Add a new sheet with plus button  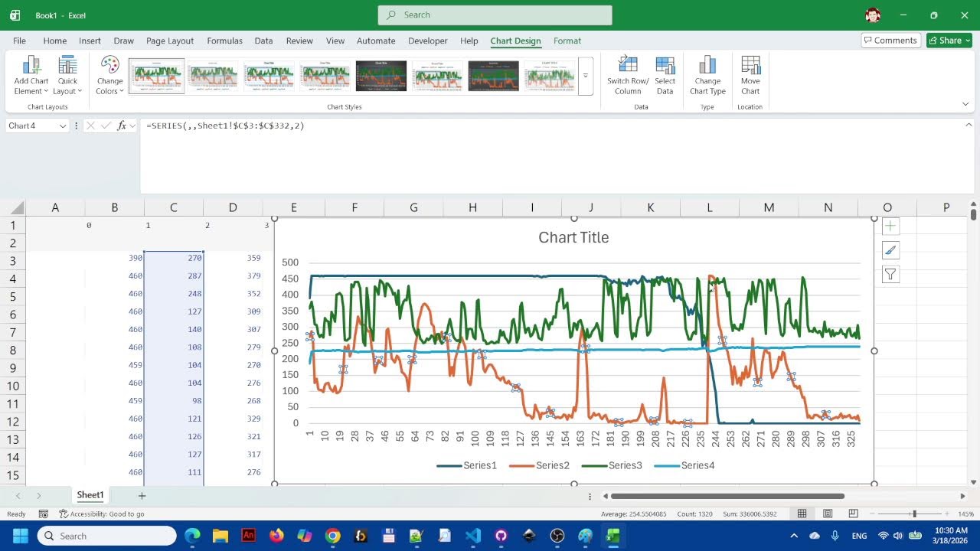coord(142,496)
